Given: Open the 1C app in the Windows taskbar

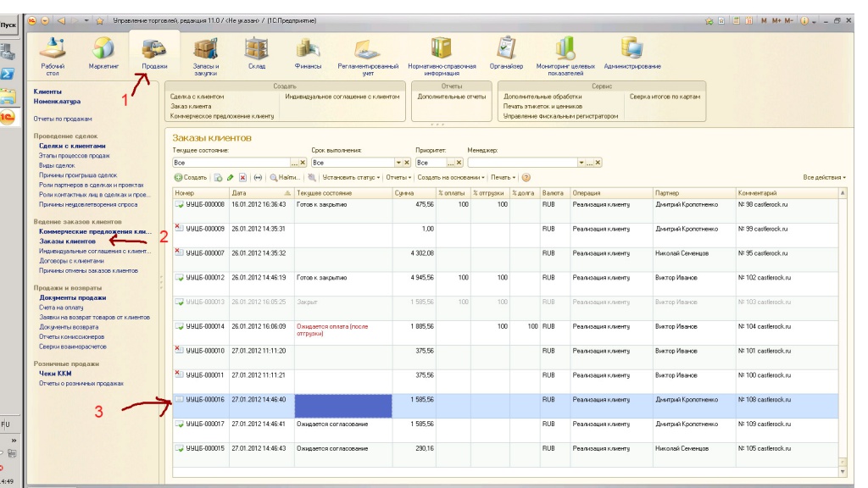Looking at the screenshot, I should [x=8, y=117].
